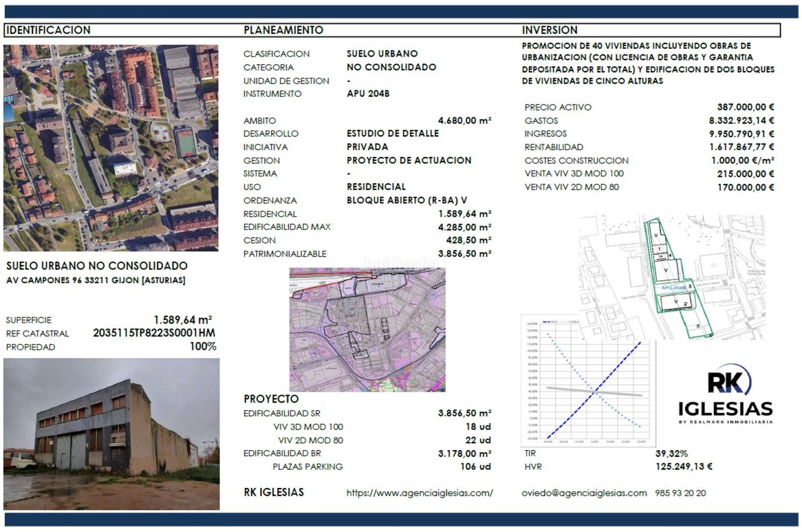Click the PROYECTO heading
Viewport: 802px width, 532px height.
pyautogui.click(x=271, y=399)
